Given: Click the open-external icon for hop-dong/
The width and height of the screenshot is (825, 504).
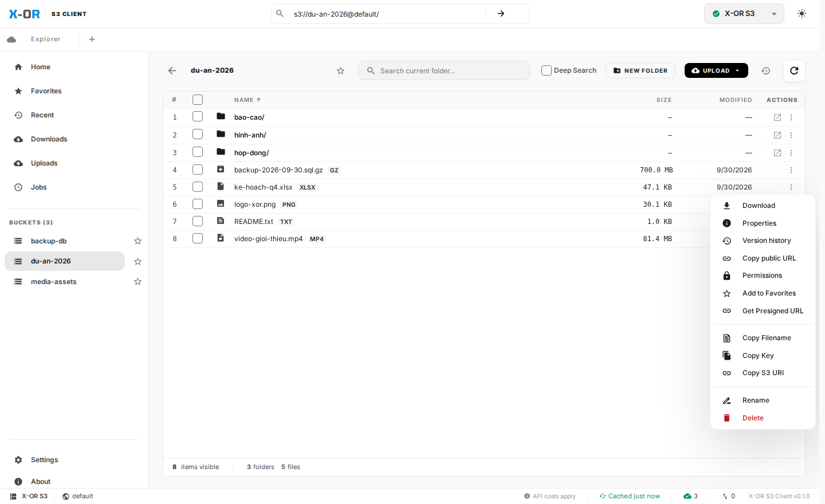Looking at the screenshot, I should (777, 153).
